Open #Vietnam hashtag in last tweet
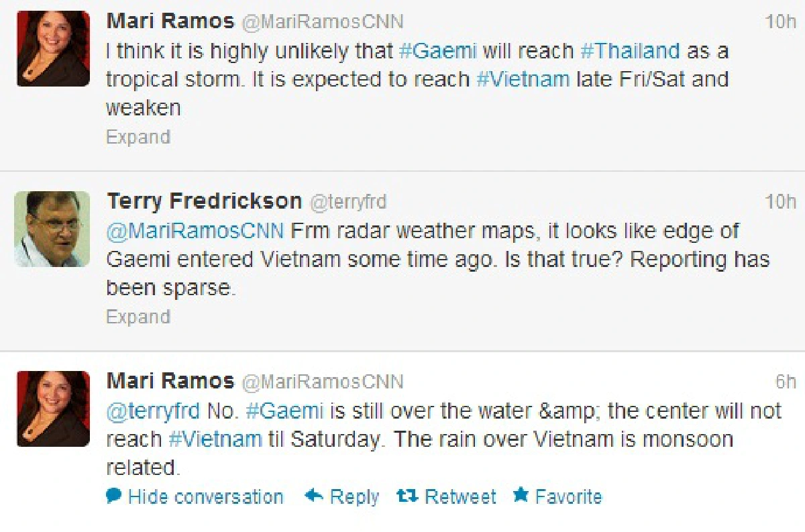The height and width of the screenshot is (532, 805). 215,439
